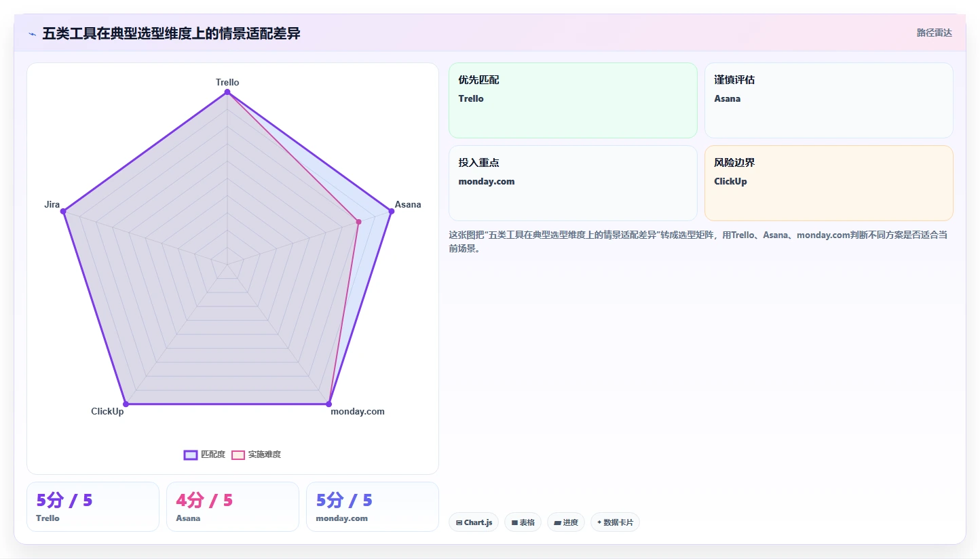The image size is (980, 559).
Task: Click the Asana axis label on the chart
Action: point(408,204)
